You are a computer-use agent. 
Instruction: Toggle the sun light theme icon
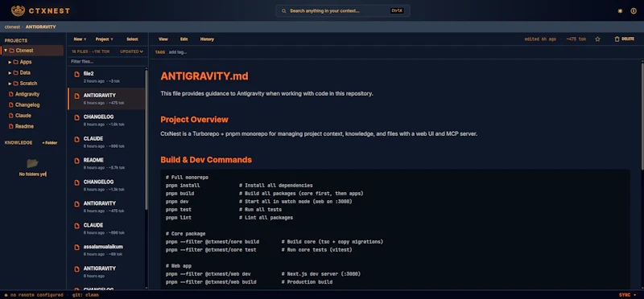point(620,11)
